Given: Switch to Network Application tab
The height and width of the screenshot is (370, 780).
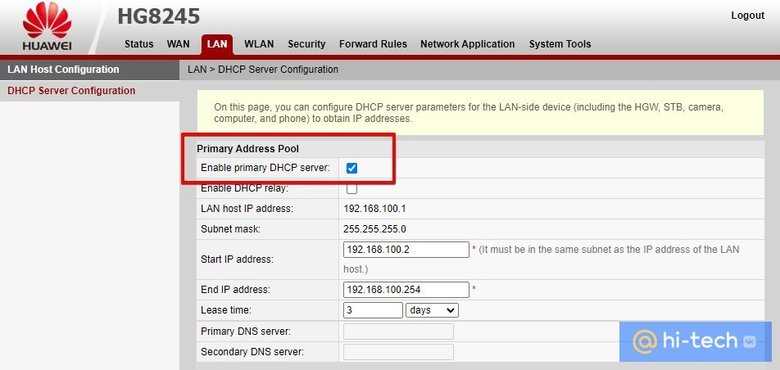Looking at the screenshot, I should 468,44.
